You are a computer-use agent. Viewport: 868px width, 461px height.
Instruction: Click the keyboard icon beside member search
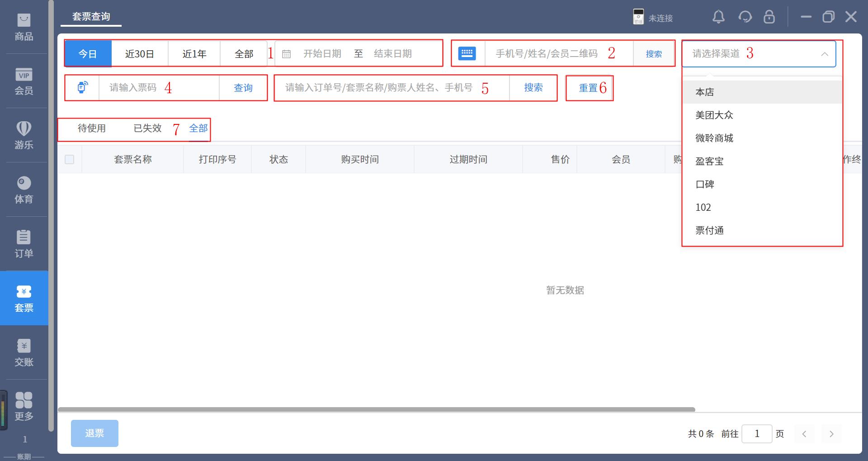[467, 53]
